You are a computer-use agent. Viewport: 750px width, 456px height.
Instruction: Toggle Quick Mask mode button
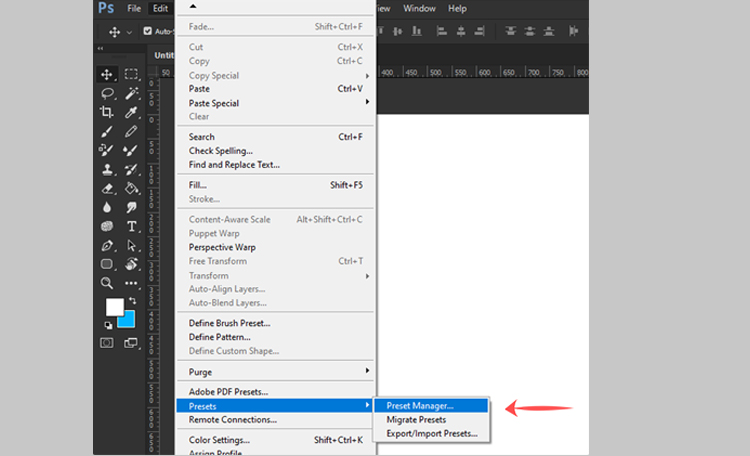click(x=107, y=343)
